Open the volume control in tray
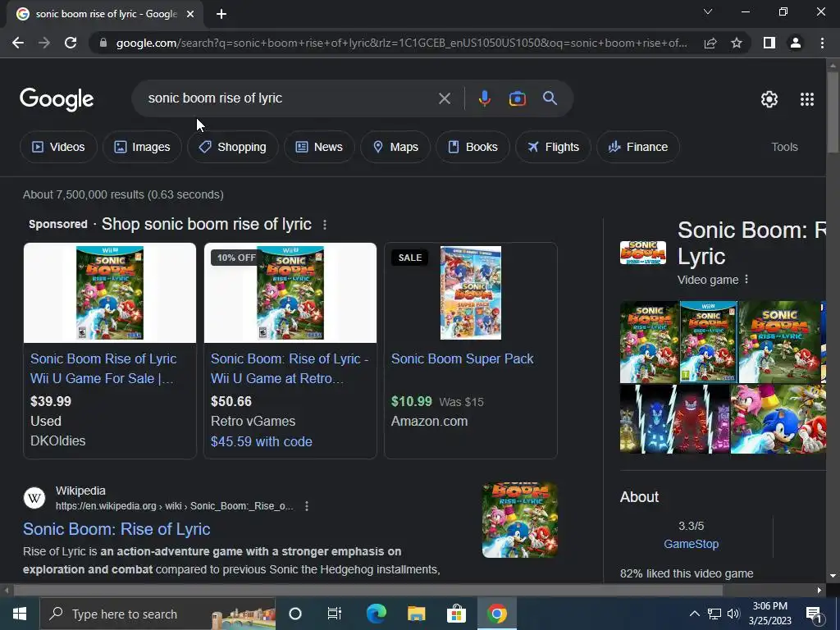840x630 pixels. 733,614
